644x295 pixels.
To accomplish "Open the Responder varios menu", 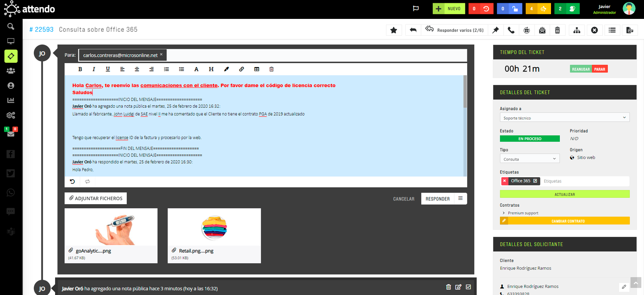I will [x=454, y=30].
